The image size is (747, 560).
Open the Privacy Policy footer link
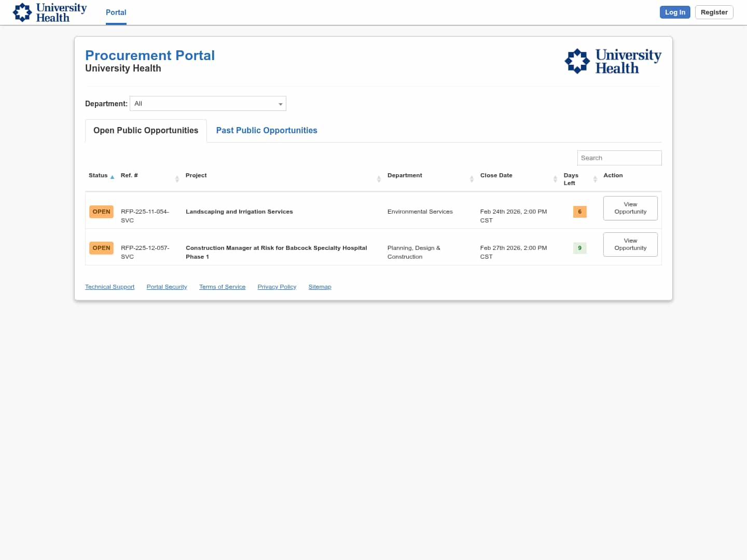click(276, 287)
